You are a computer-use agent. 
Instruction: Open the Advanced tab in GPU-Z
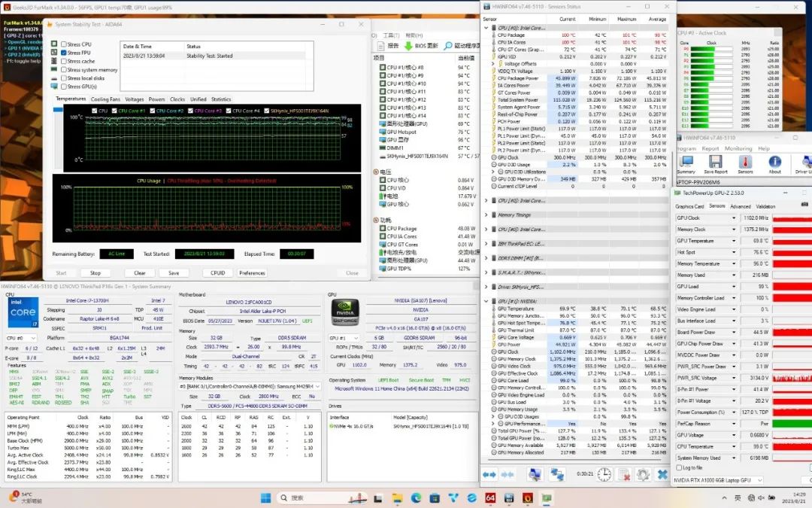coord(740,206)
